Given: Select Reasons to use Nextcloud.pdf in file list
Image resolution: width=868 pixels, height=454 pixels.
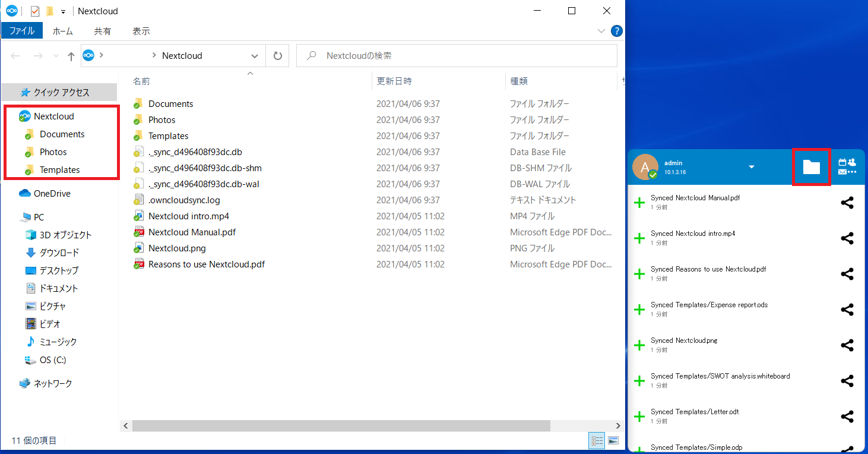Looking at the screenshot, I should pos(206,264).
